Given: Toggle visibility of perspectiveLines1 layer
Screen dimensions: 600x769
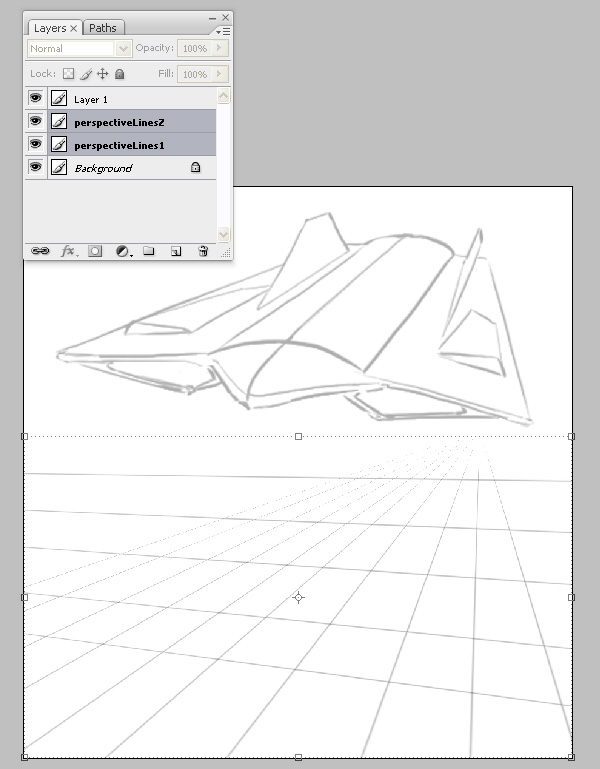Looking at the screenshot, I should (x=35, y=144).
